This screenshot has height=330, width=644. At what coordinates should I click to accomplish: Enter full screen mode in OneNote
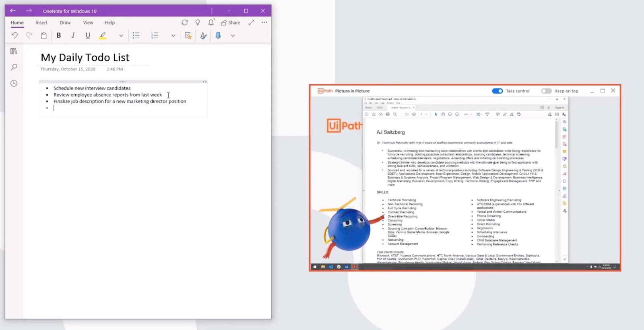[x=252, y=23]
